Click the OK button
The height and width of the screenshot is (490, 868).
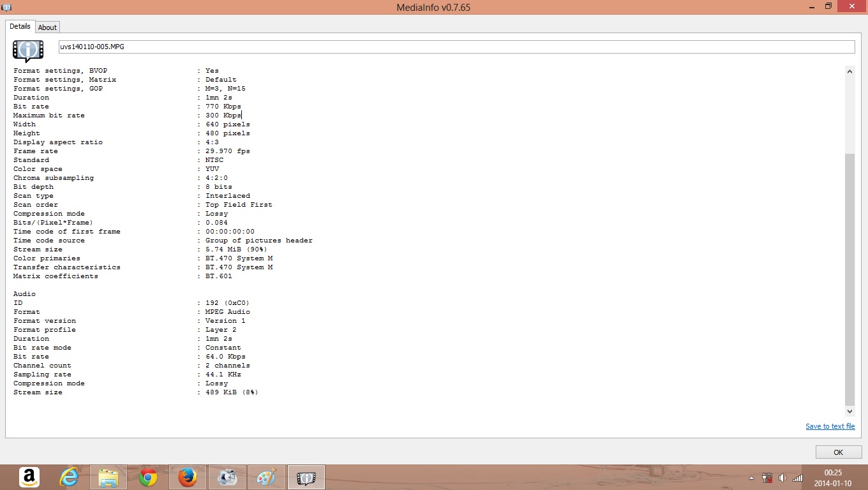tap(838, 452)
